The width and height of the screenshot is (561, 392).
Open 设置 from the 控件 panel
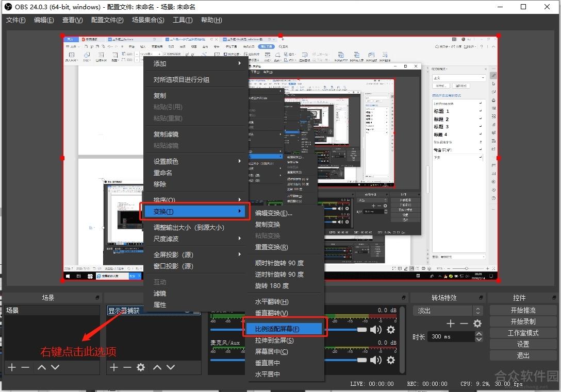[523, 344]
